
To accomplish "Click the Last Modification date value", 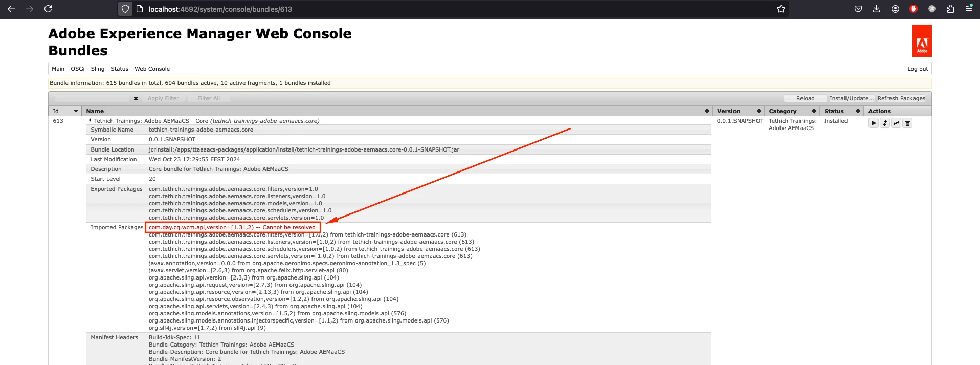I will coord(194,159).
